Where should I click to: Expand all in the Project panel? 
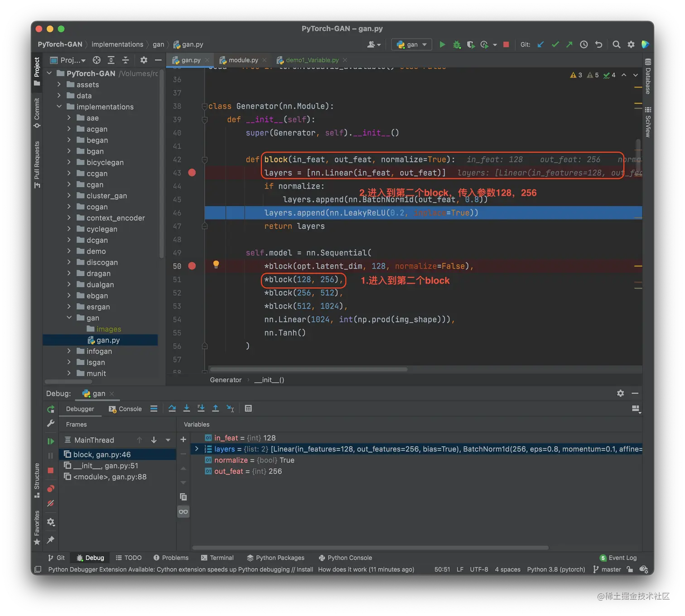pos(111,60)
